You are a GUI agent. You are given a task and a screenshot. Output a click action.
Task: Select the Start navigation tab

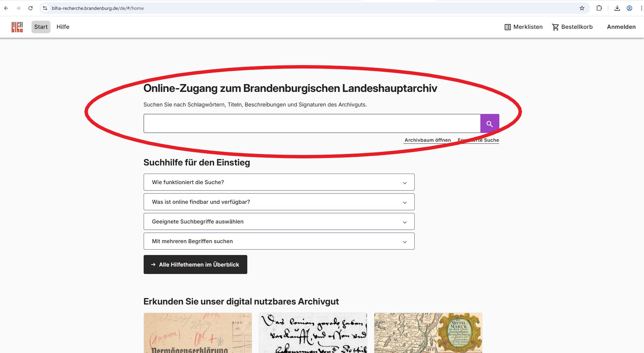coord(41,27)
